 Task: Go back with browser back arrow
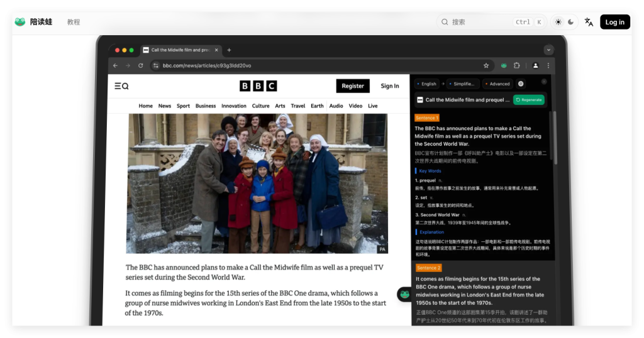[116, 65]
